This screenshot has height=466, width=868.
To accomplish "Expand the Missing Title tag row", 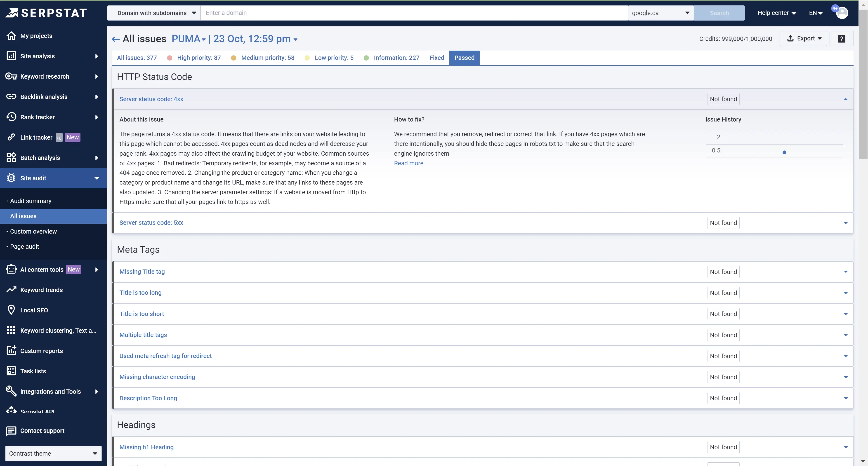I will coord(845,272).
